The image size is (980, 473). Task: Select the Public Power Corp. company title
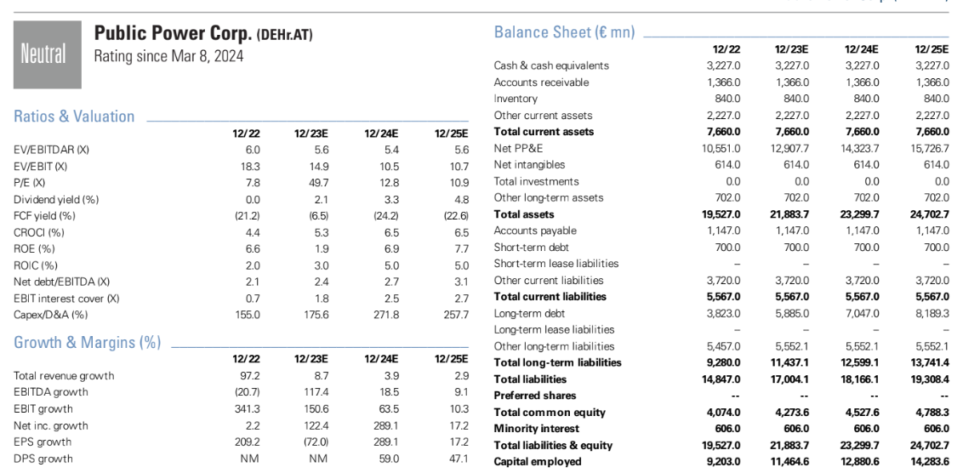pyautogui.click(x=174, y=35)
